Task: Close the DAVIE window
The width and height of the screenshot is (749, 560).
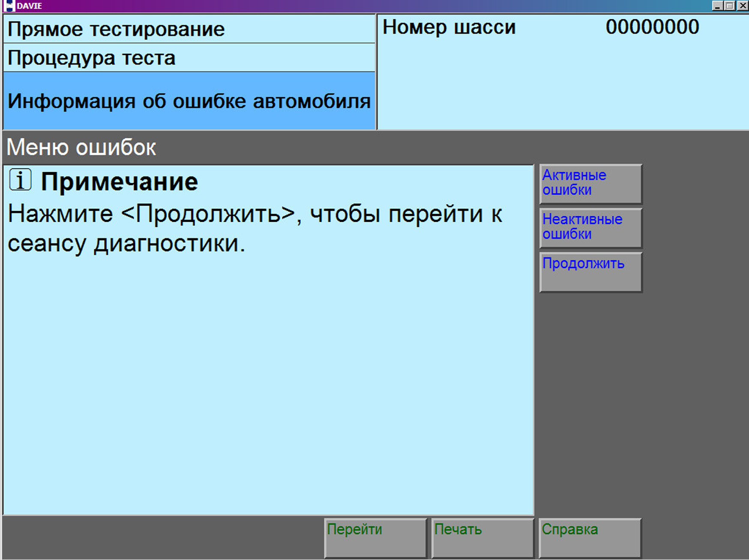Action: (x=742, y=6)
